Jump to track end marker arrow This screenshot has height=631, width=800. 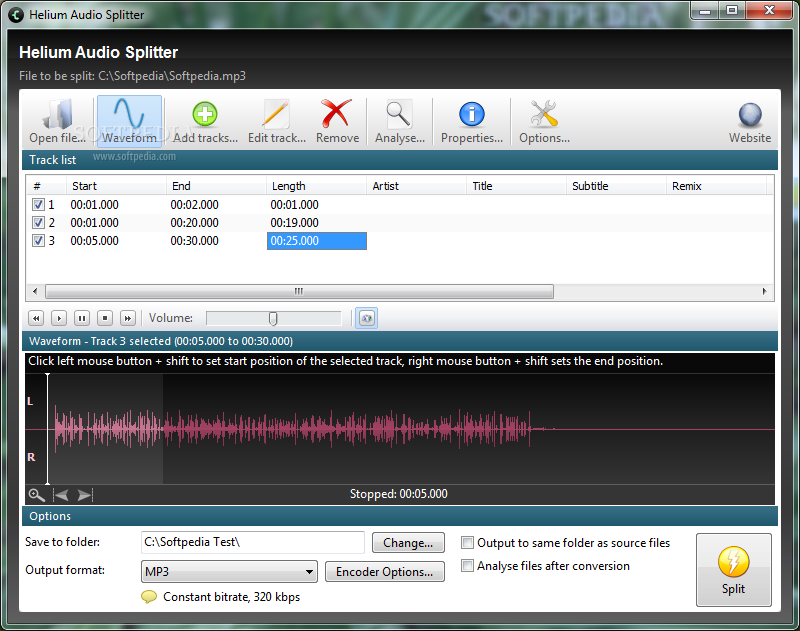pos(85,495)
